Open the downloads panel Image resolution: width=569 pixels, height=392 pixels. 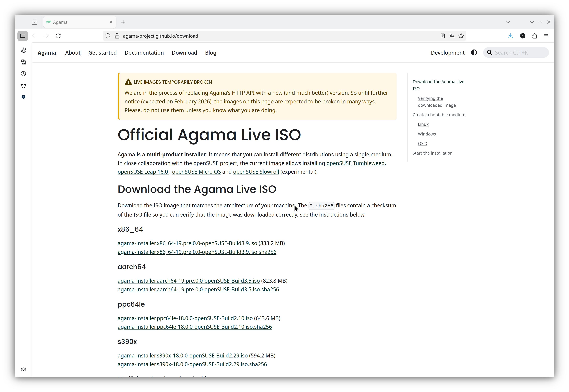coord(511,36)
